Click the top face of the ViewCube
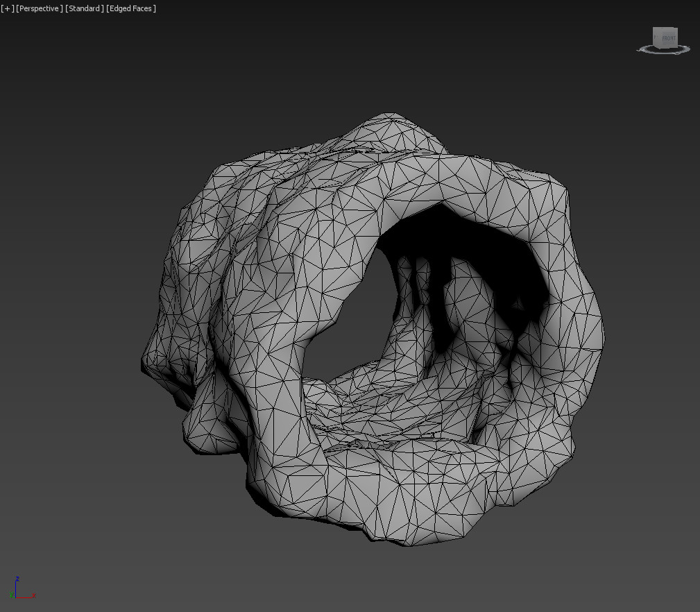This screenshot has width=700, height=612. point(665,28)
